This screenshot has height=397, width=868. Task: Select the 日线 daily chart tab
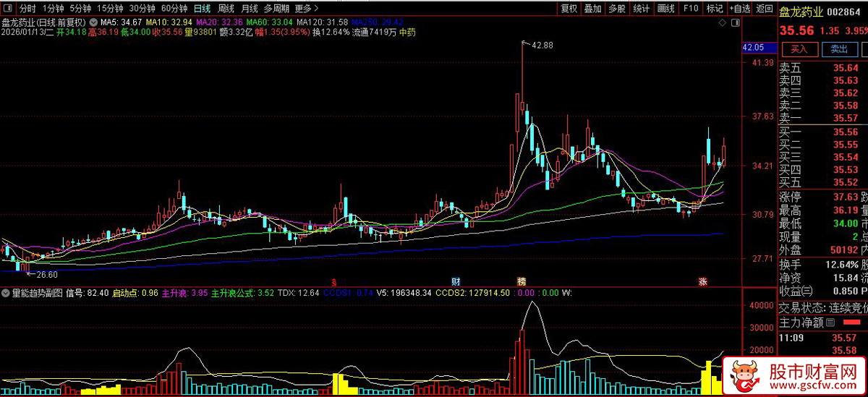(x=203, y=9)
